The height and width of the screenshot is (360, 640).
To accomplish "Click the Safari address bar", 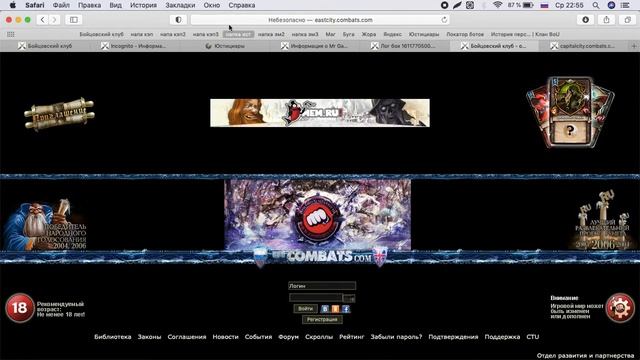I will (320, 20).
